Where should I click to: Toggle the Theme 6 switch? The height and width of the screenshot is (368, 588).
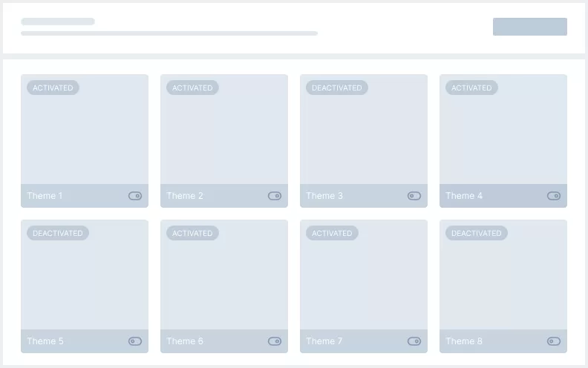point(275,341)
